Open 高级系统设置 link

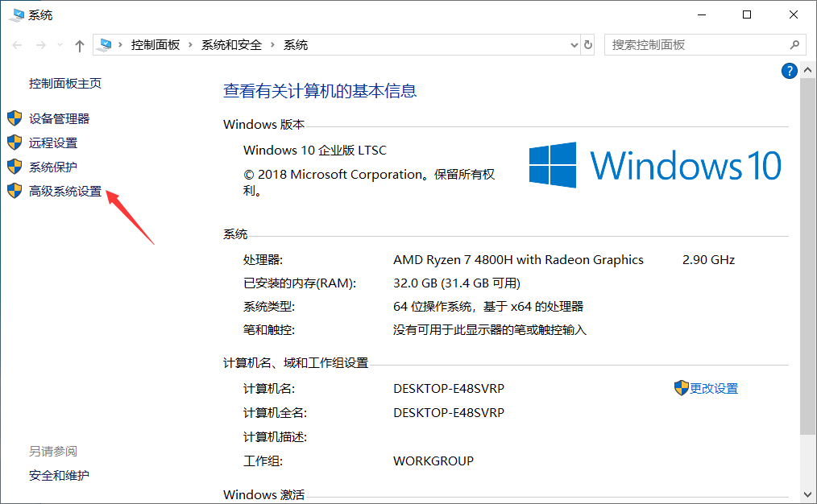pyautogui.click(x=65, y=191)
